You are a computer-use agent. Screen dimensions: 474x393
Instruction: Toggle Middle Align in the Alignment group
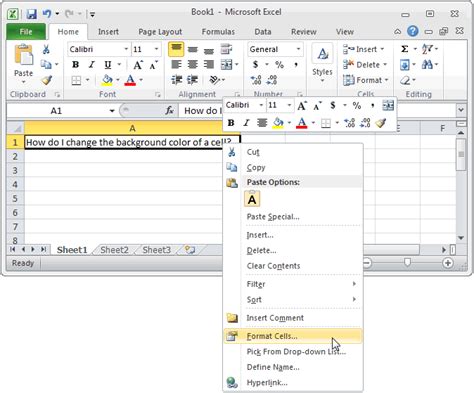pyautogui.click(x=193, y=50)
